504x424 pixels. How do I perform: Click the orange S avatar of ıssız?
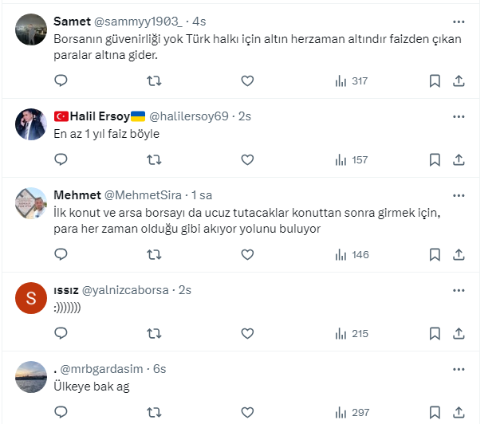pyautogui.click(x=31, y=298)
